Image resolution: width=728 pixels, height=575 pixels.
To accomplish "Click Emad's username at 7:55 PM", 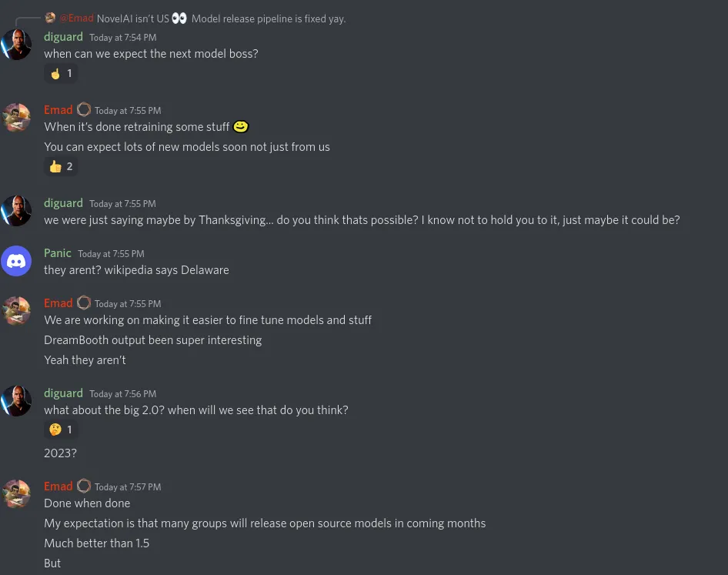I will coord(58,109).
